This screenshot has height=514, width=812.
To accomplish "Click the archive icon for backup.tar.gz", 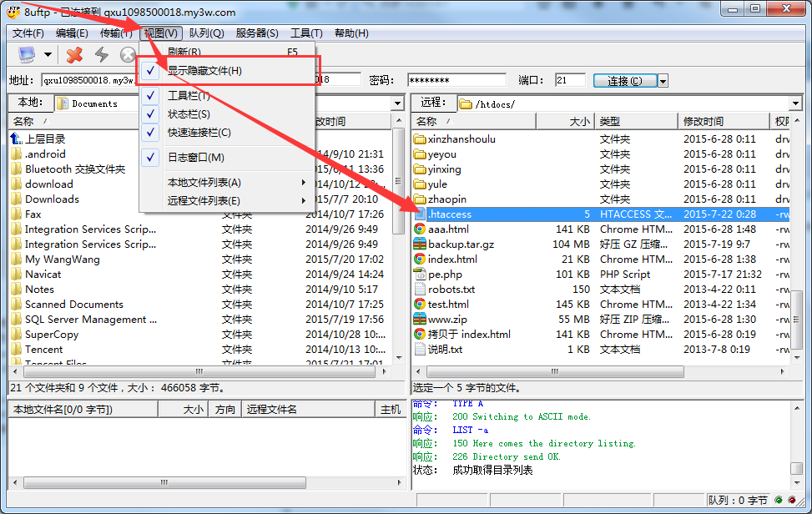I will point(420,244).
